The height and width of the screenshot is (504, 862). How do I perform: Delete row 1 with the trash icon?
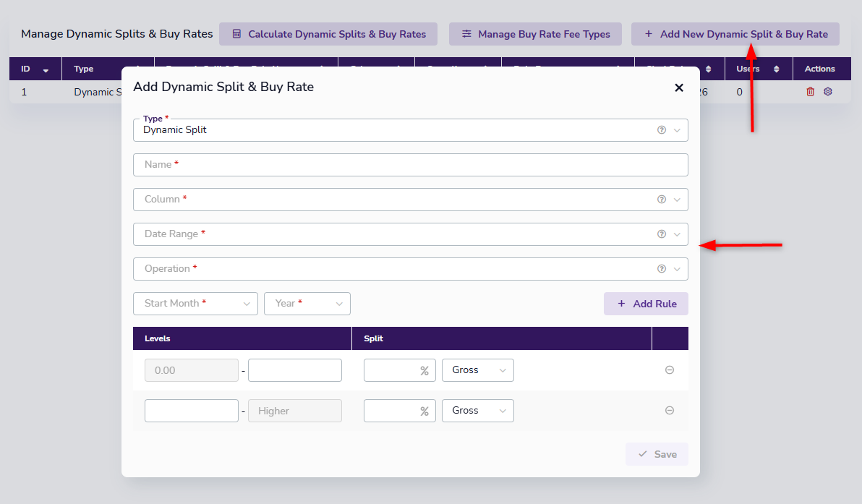click(x=811, y=92)
